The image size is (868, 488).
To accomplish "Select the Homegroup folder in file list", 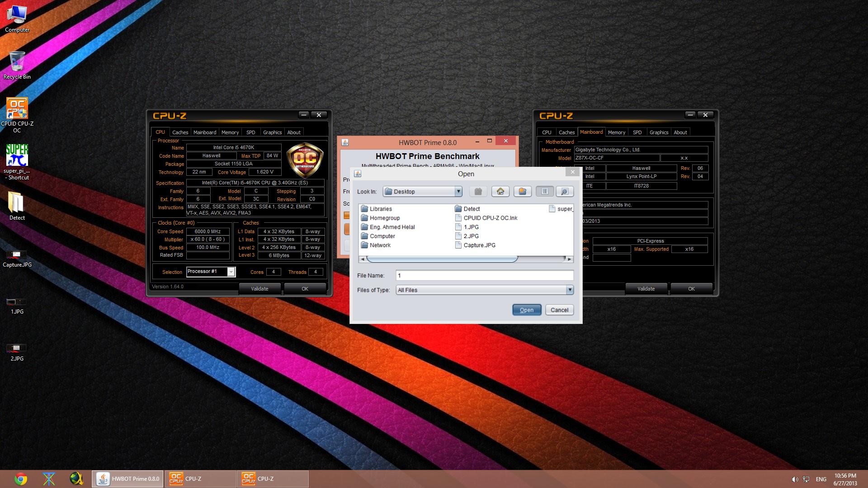I will [380, 218].
